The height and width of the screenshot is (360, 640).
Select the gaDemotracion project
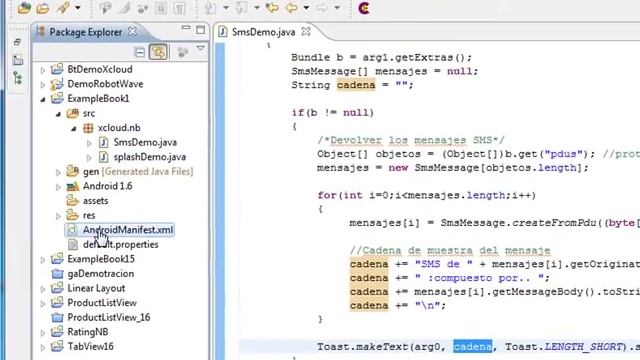tap(100, 273)
